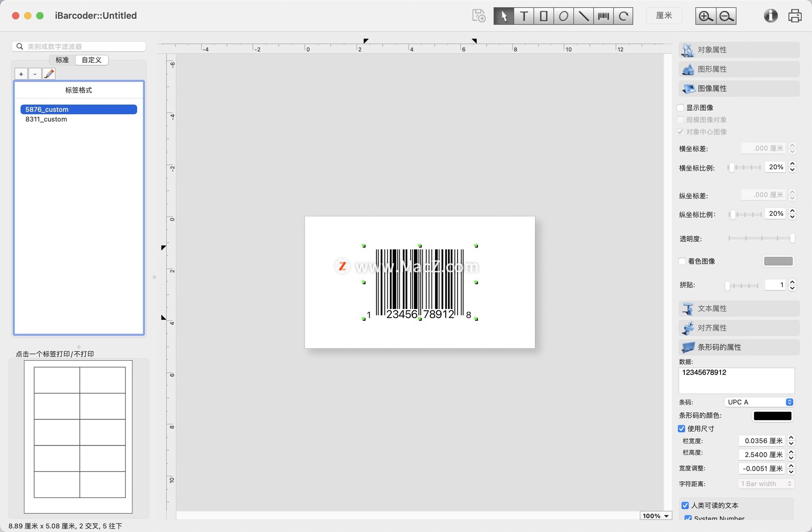Click the 栏宽度 stepper arrows
Image resolution: width=812 pixels, height=532 pixels.
[791, 441]
